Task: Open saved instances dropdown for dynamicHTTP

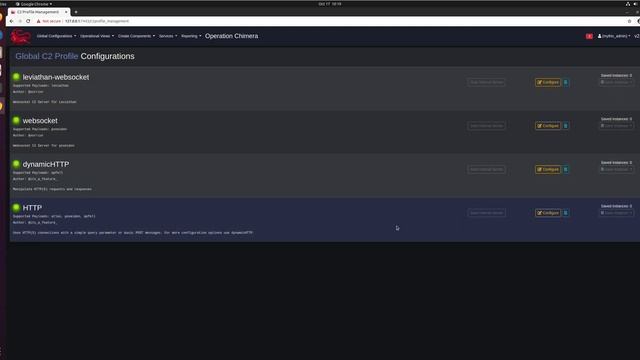Action: pos(616,169)
